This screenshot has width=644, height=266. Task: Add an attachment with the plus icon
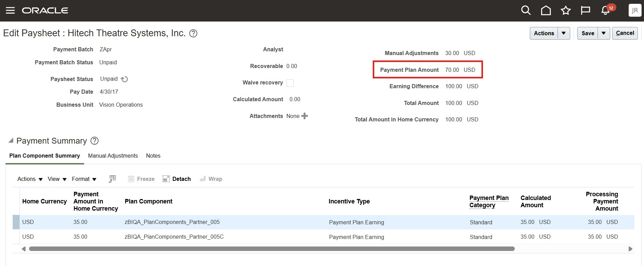305,116
